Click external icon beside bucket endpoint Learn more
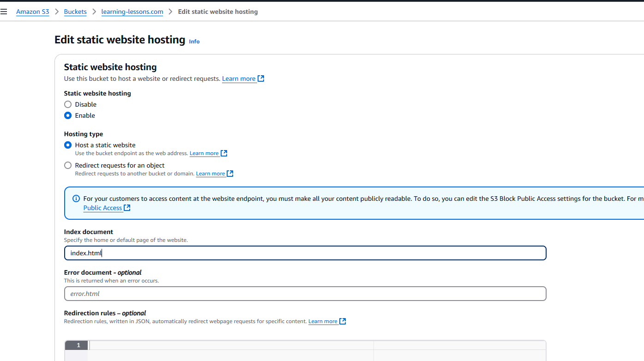 pos(224,153)
